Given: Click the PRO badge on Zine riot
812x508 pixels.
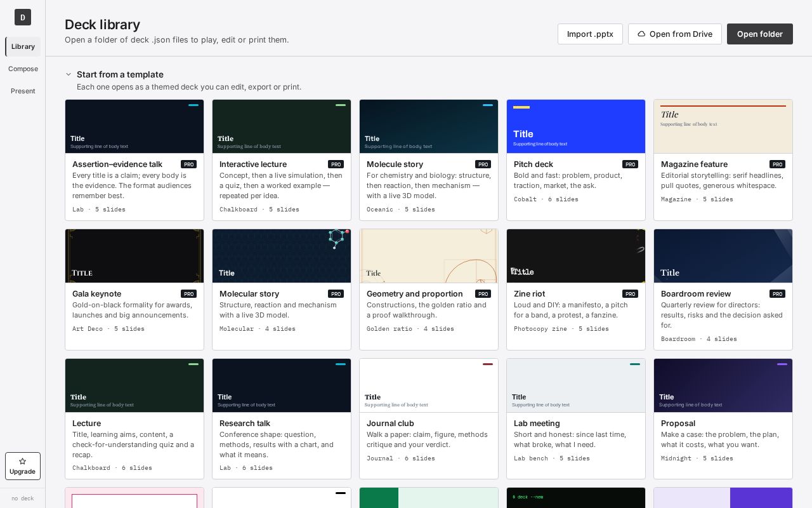Looking at the screenshot, I should (x=630, y=294).
